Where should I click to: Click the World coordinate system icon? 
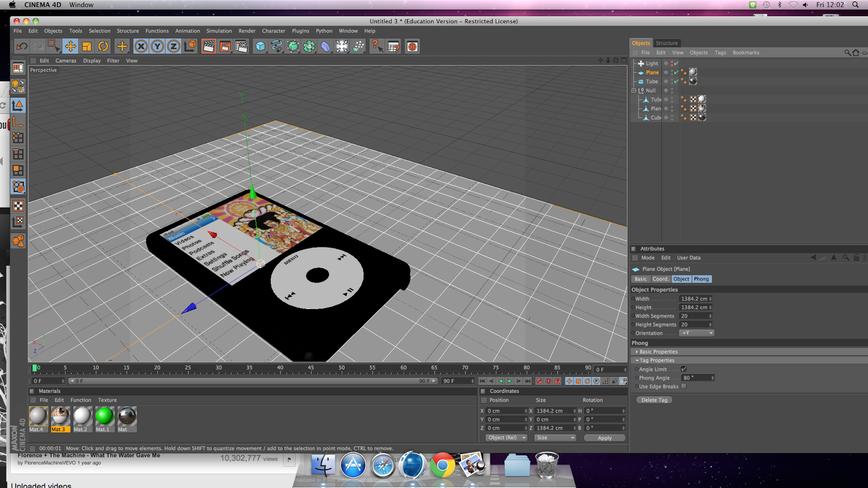190,47
